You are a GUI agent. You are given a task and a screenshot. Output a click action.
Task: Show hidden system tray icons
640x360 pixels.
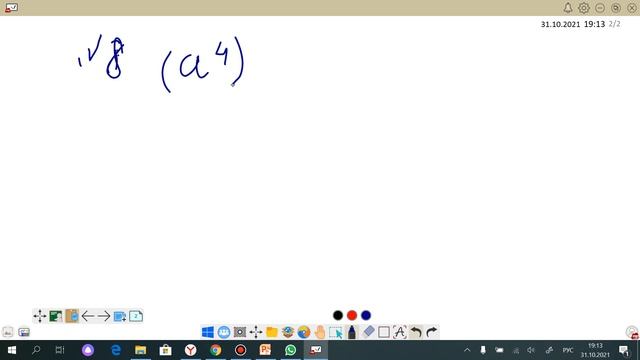[x=467, y=350]
